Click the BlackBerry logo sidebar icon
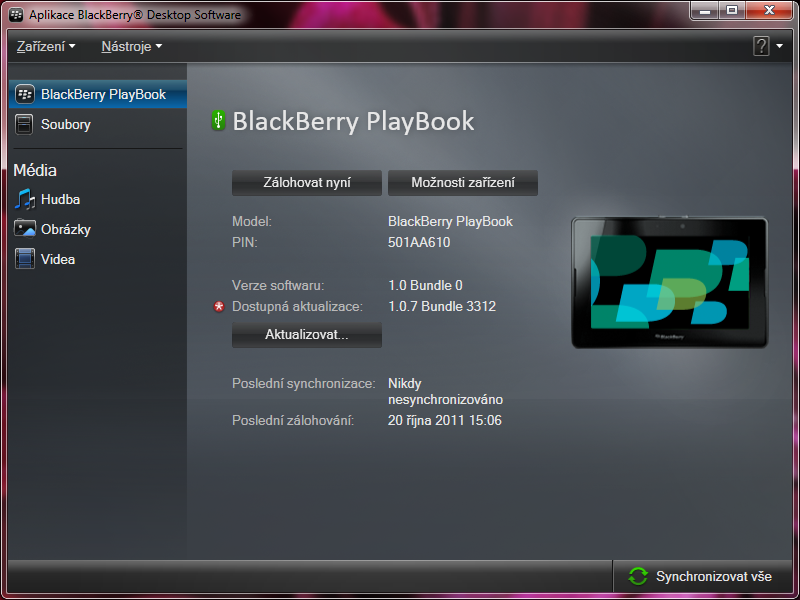The height and width of the screenshot is (600, 800). click(x=24, y=94)
